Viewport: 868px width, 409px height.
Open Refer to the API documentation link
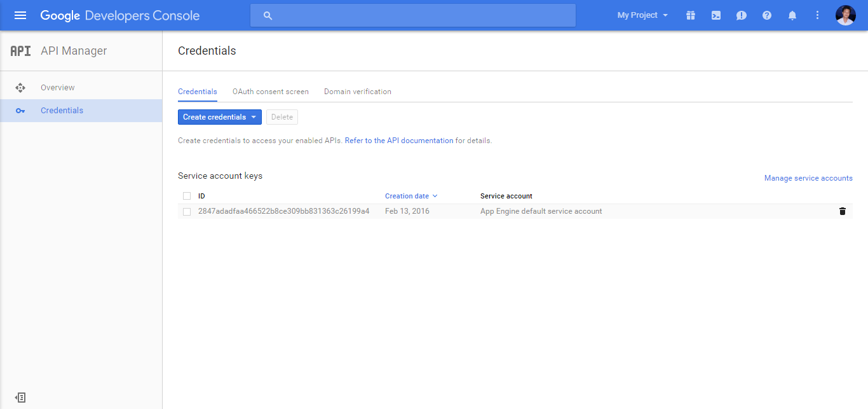(399, 141)
